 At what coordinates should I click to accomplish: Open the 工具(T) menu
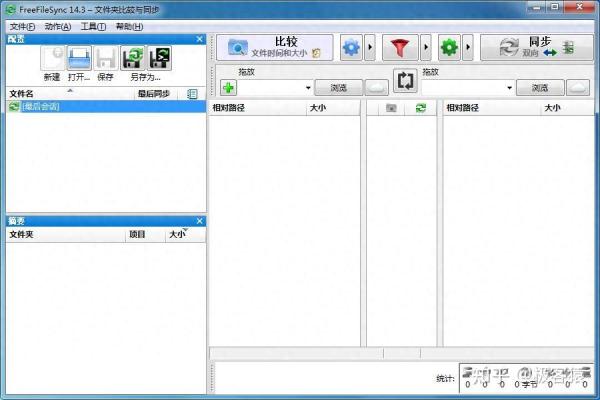click(x=93, y=26)
